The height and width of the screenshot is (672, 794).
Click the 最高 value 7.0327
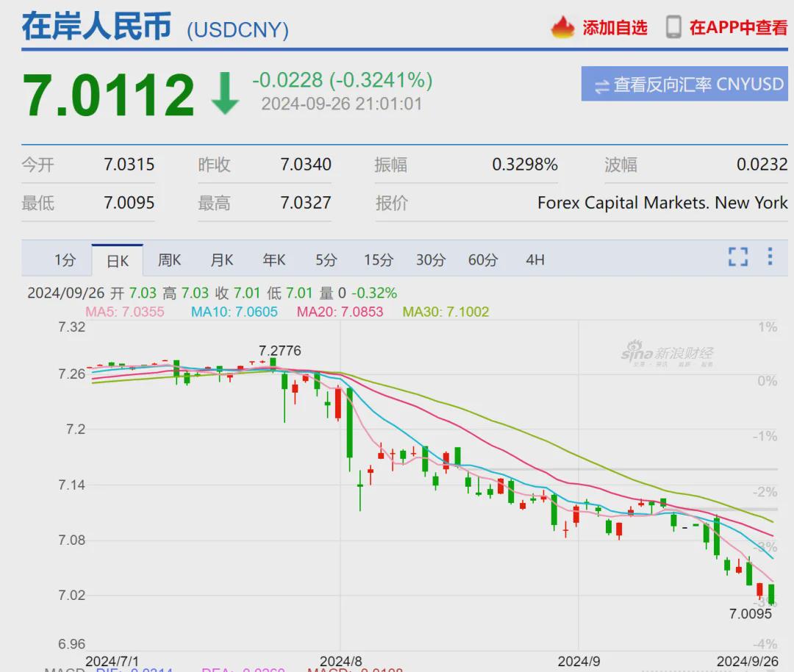point(306,203)
